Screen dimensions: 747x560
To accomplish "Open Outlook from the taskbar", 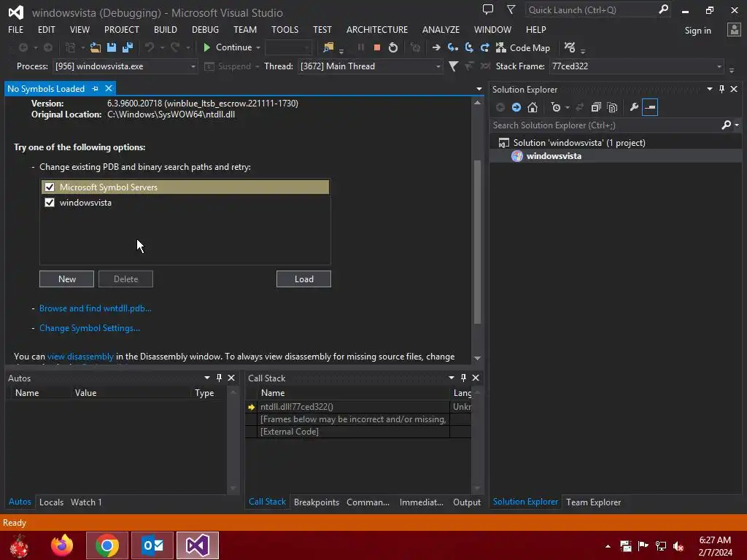I will [x=152, y=545].
